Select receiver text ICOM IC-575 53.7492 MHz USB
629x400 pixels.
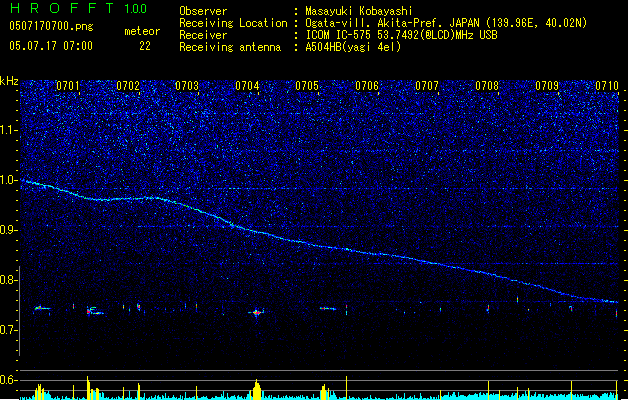(401, 35)
